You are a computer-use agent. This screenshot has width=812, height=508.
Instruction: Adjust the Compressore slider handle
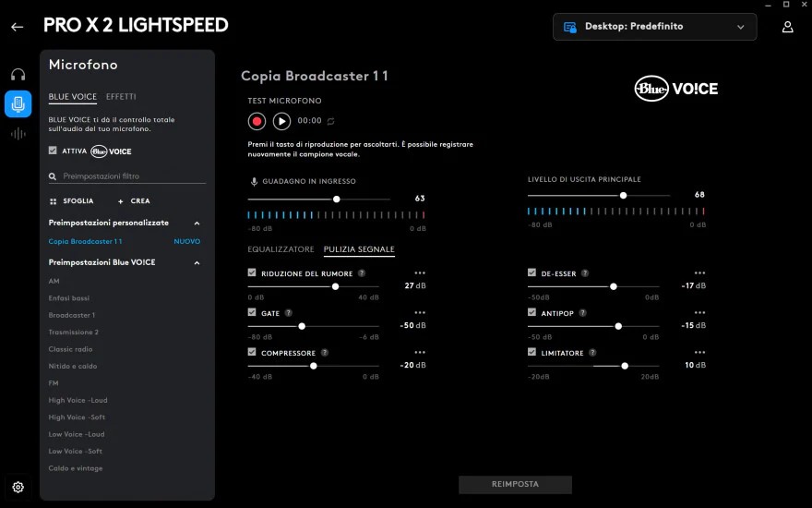pyautogui.click(x=314, y=366)
